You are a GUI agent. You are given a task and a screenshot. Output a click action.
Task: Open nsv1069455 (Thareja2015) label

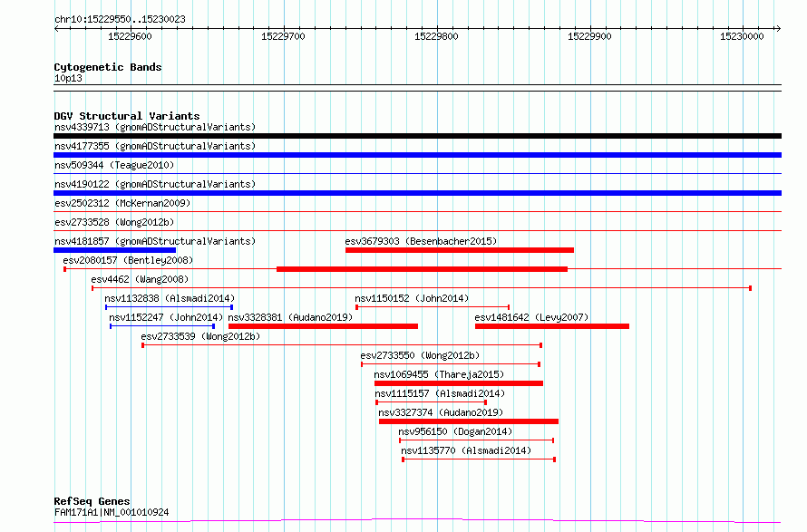439,374
